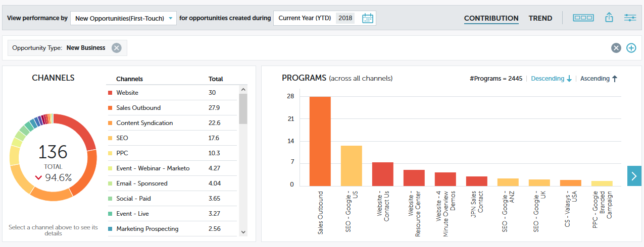The width and height of the screenshot is (644, 247).
Task: Open the Current Year (YTD) date range selector
Action: tap(306, 18)
